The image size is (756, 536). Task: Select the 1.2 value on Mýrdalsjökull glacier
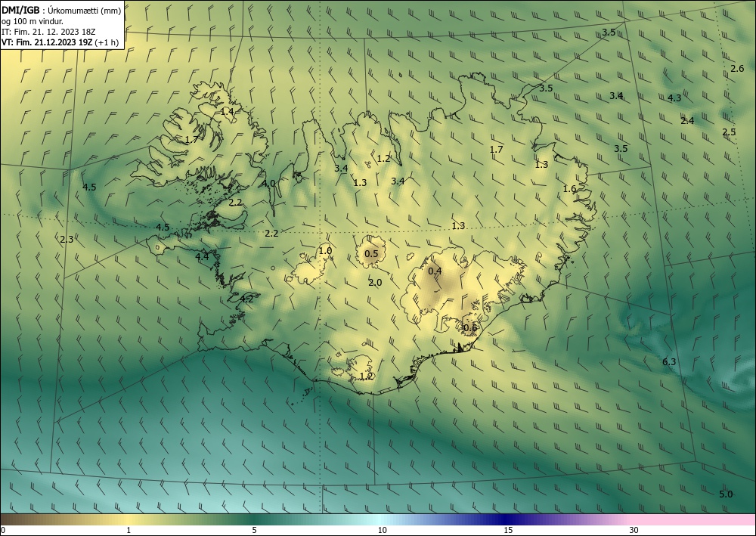coord(367,376)
